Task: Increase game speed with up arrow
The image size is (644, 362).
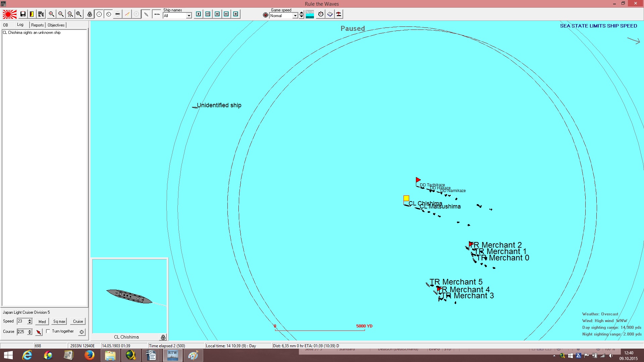Action: click(x=302, y=13)
